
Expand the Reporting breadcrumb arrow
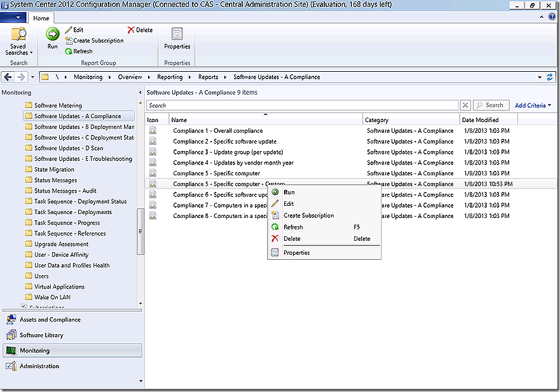point(189,77)
